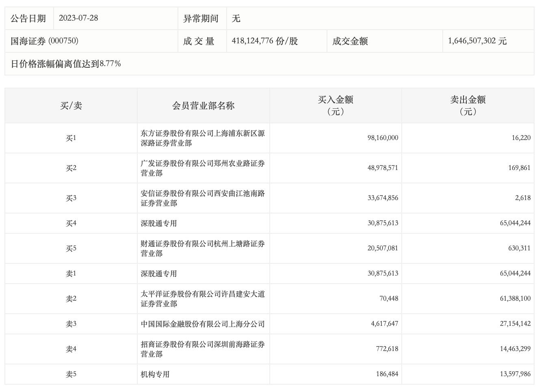Viewport: 537px width, 392px height.
Task: Click the 买入金额 column header
Action: (x=336, y=106)
